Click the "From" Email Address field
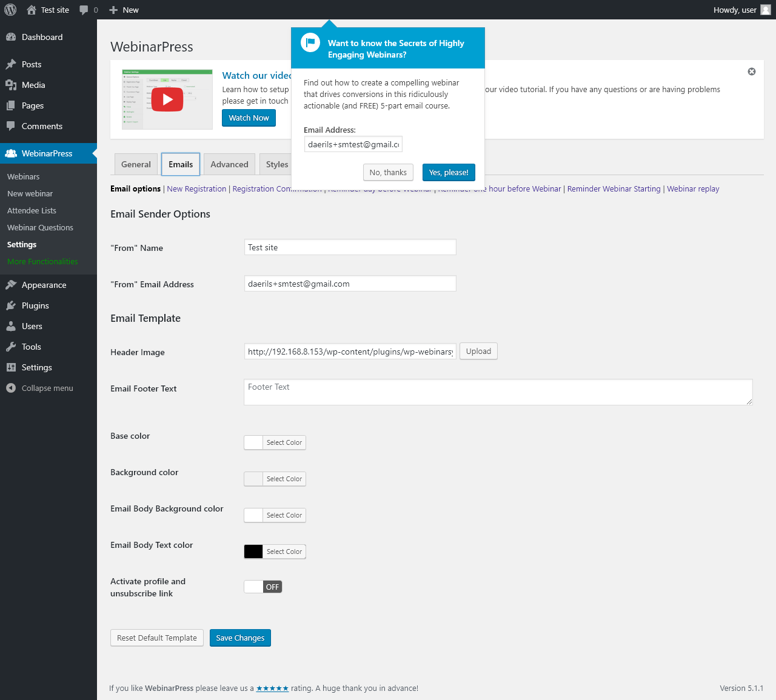The width and height of the screenshot is (776, 700). (350, 284)
